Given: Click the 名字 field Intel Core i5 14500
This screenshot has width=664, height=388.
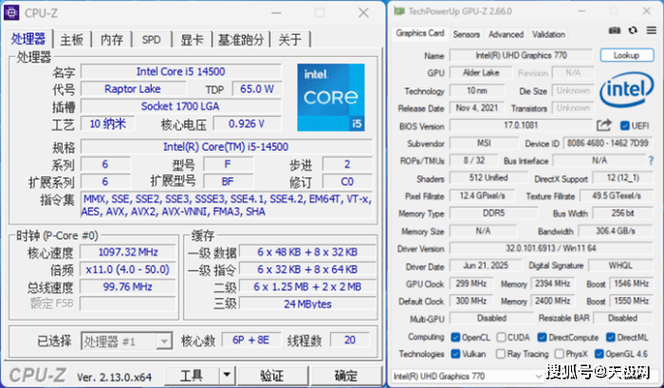Looking at the screenshot, I should (181, 71).
